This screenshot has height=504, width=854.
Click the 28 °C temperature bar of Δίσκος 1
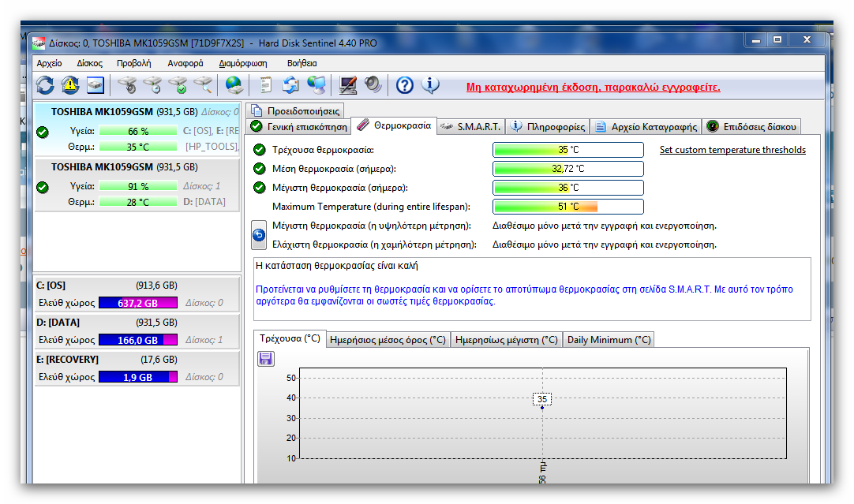[x=138, y=202]
